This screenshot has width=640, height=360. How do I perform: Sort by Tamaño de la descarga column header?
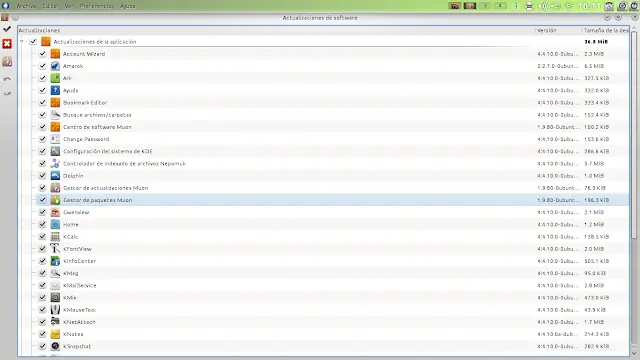click(x=605, y=30)
